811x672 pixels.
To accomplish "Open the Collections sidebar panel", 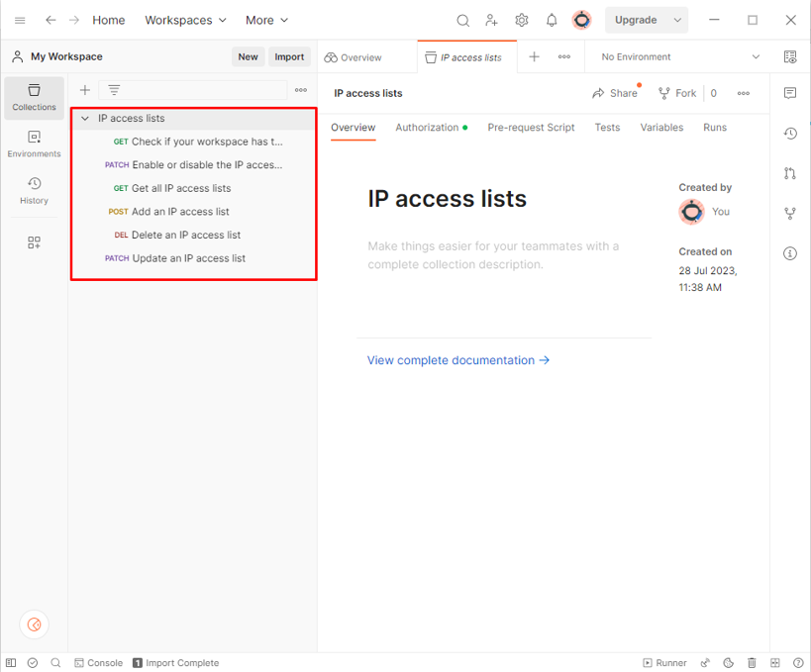I will tap(34, 97).
